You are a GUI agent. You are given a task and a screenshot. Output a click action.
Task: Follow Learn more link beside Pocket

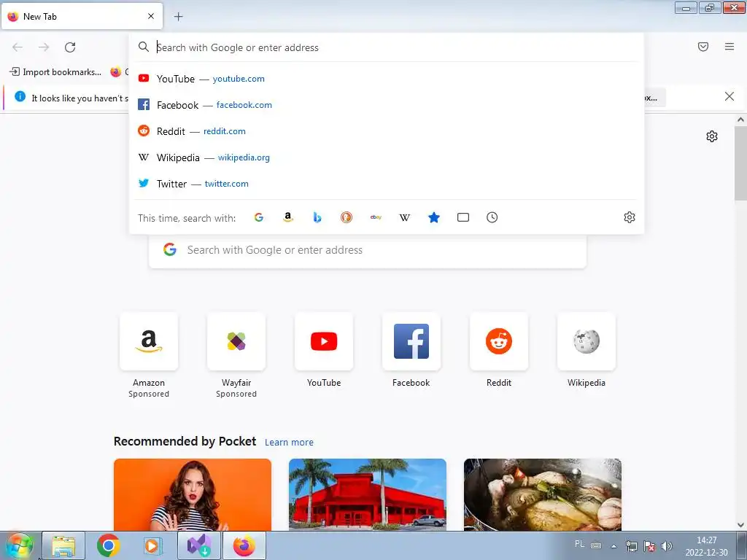289,443
